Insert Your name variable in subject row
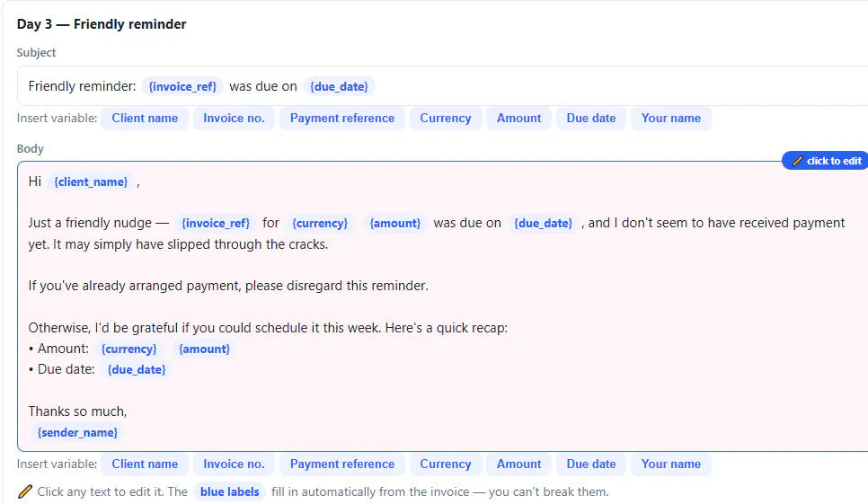This screenshot has height=504, width=868. click(x=671, y=119)
